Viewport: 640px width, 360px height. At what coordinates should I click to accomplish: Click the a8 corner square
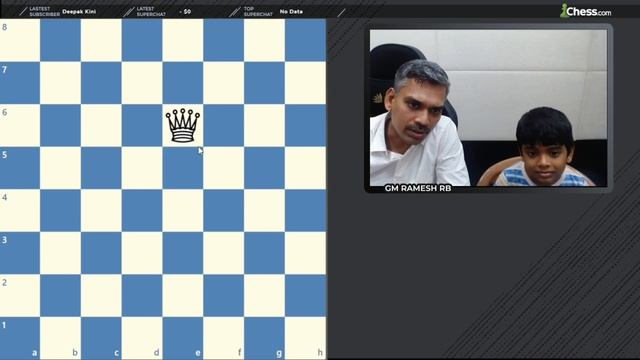(20, 40)
